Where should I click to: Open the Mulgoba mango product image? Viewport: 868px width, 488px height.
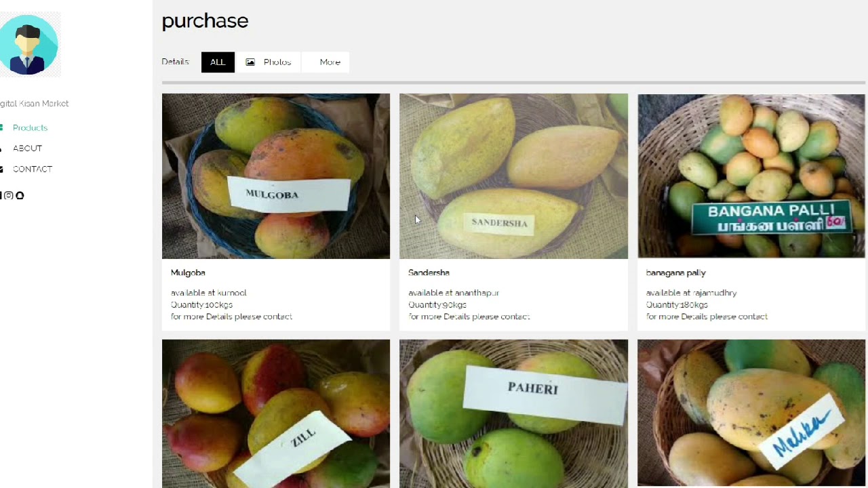(276, 176)
